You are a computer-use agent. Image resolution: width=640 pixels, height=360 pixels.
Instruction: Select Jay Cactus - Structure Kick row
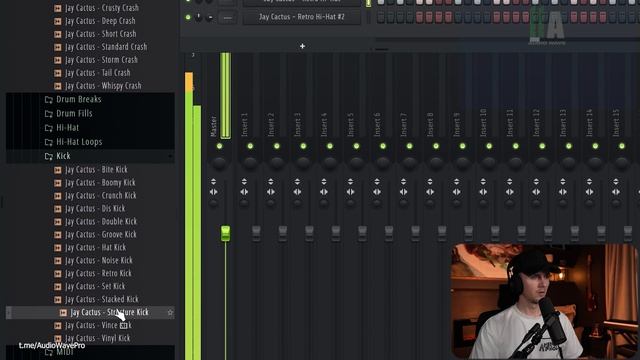coord(90,313)
